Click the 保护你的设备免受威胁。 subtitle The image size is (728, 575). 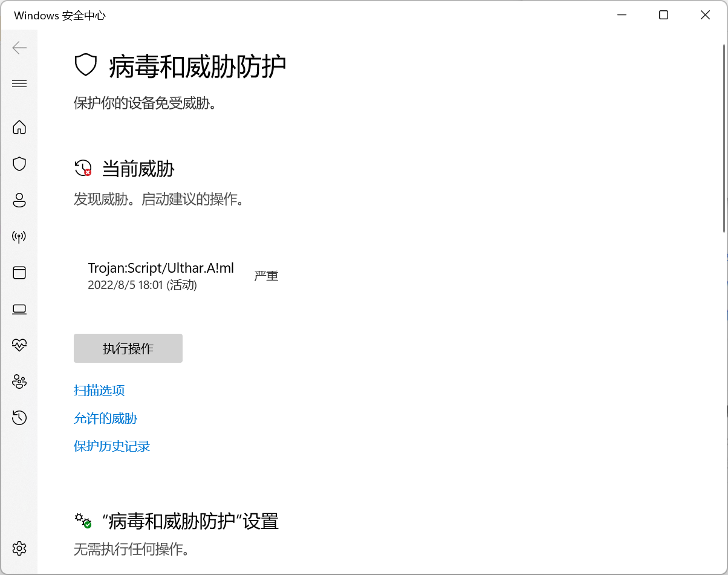click(145, 103)
